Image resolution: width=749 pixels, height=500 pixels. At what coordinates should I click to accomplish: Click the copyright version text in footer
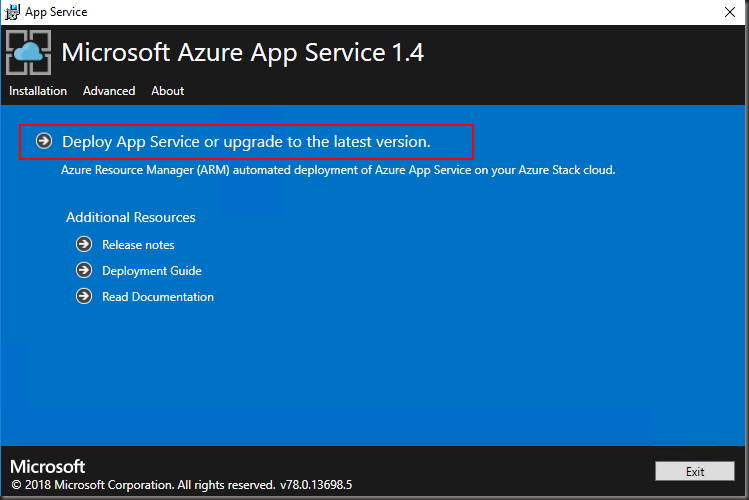click(181, 485)
